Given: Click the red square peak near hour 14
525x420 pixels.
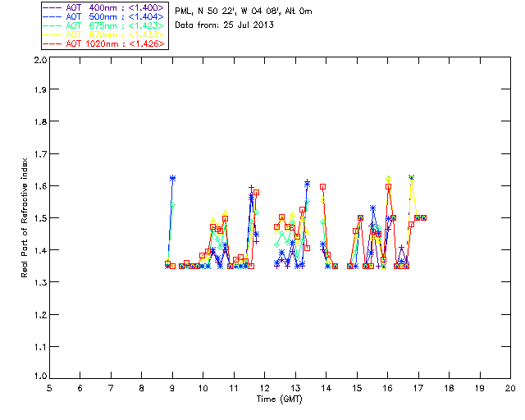Looking at the screenshot, I should point(322,187).
